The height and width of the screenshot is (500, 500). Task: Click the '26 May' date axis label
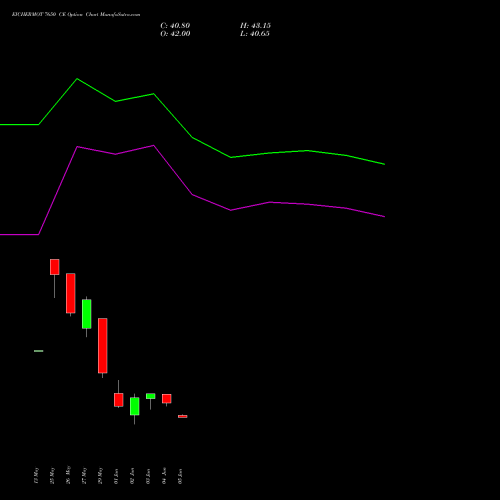point(68,475)
